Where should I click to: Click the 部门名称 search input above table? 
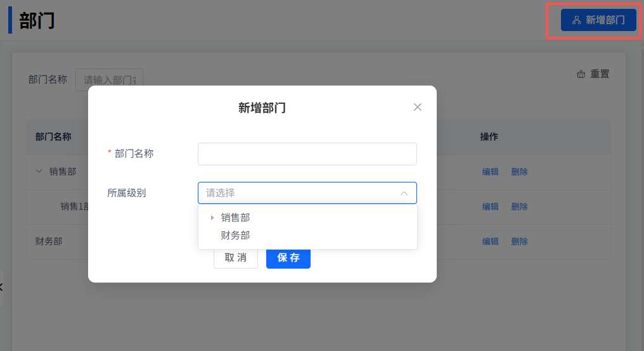pos(109,80)
